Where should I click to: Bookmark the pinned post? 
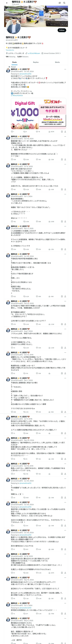pyautogui.click(x=62, y=131)
